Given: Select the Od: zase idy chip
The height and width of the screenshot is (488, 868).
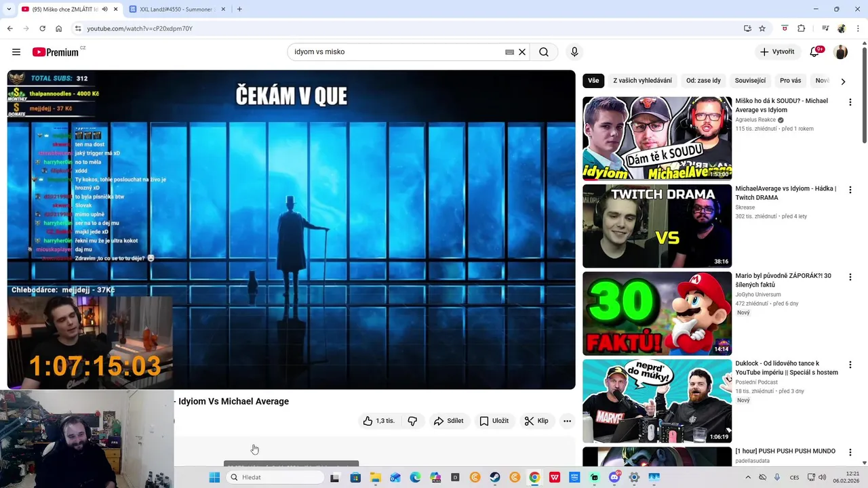Looking at the screenshot, I should coord(703,81).
